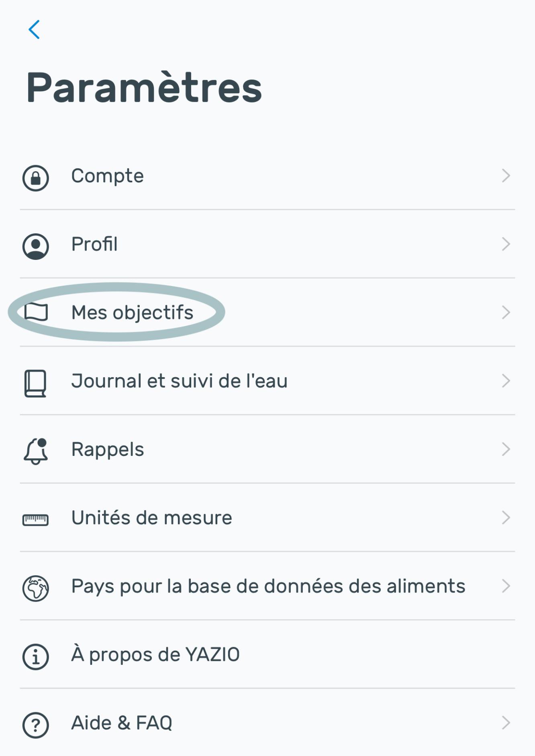
Task: Select Pays pour la base de données
Action: 268,586
